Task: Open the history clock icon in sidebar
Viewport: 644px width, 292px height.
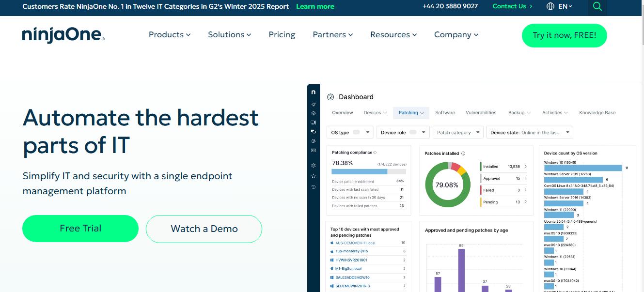Action: [x=314, y=187]
